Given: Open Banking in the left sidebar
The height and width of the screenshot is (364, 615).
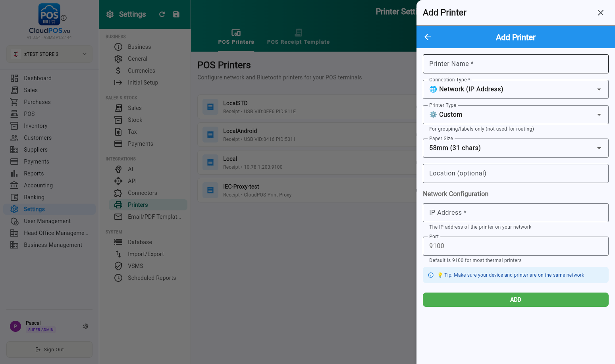Looking at the screenshot, I should point(49,197).
